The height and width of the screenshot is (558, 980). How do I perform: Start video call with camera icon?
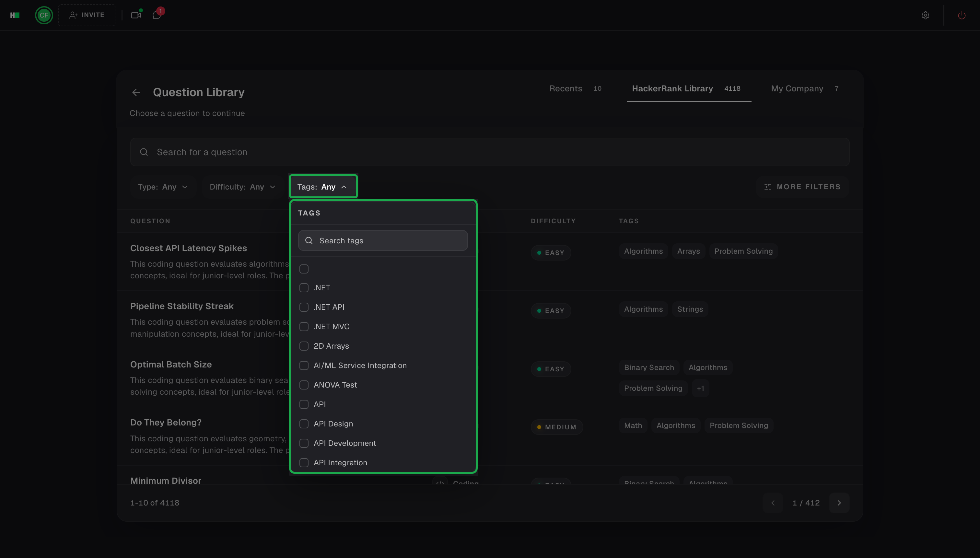[136, 15]
